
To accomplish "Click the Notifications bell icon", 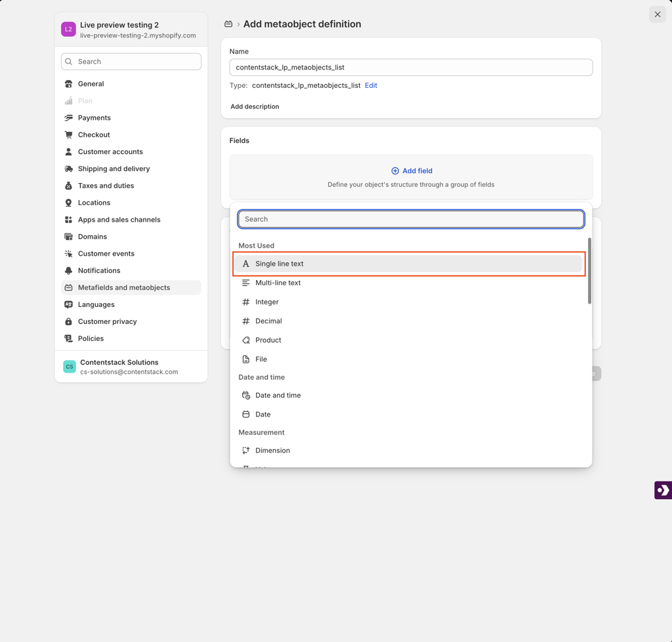I will 69,270.
